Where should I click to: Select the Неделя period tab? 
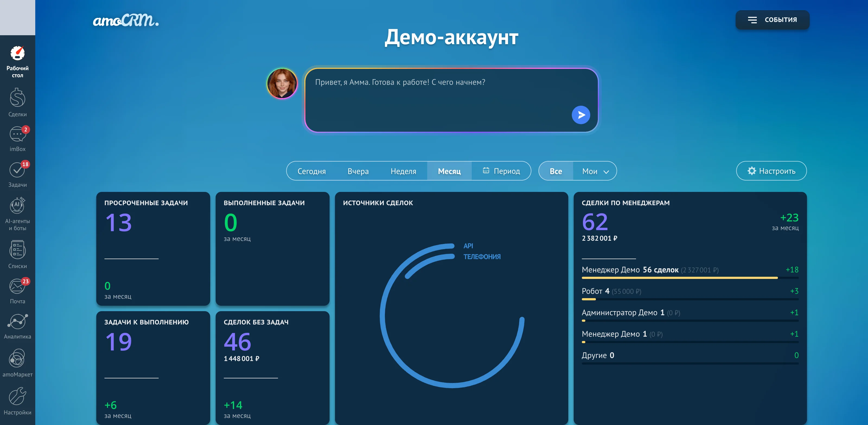[403, 171]
